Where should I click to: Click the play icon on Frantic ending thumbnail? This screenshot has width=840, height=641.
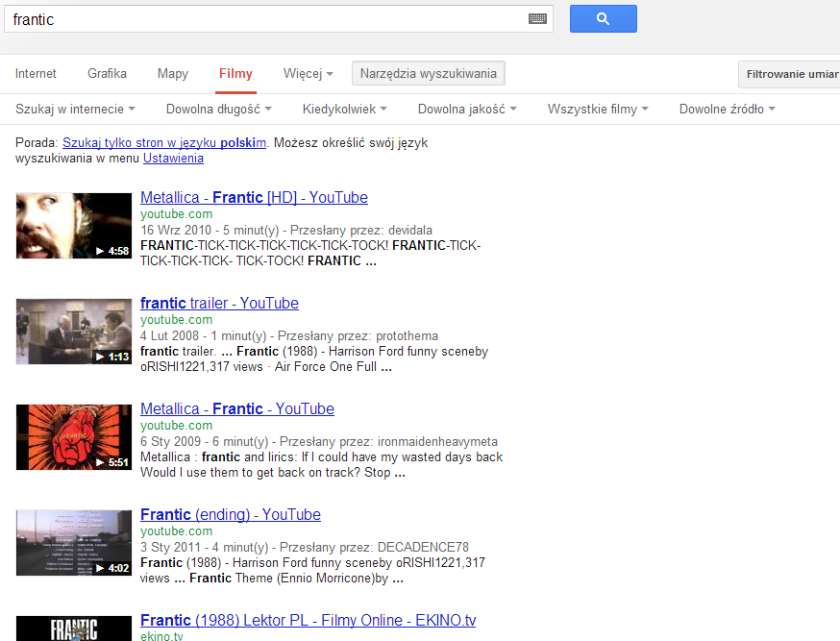tap(99, 567)
